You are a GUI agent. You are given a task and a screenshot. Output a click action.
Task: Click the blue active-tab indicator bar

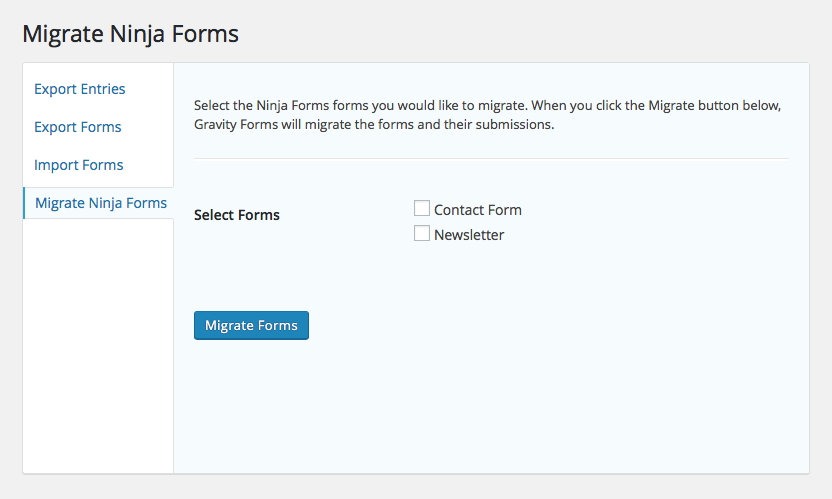(24, 203)
